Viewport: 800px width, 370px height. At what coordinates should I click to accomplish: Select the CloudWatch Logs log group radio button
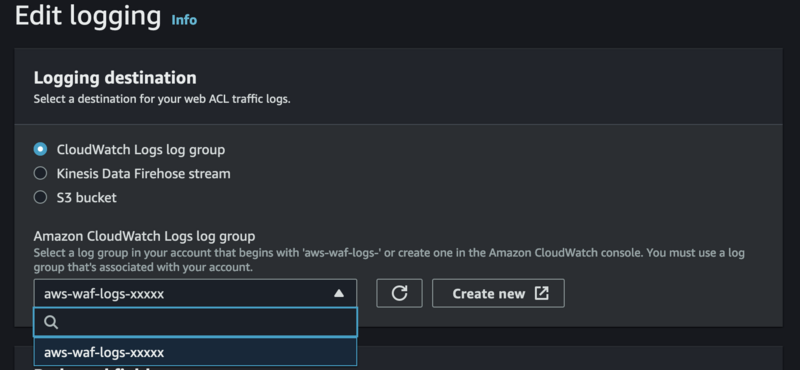pyautogui.click(x=40, y=149)
